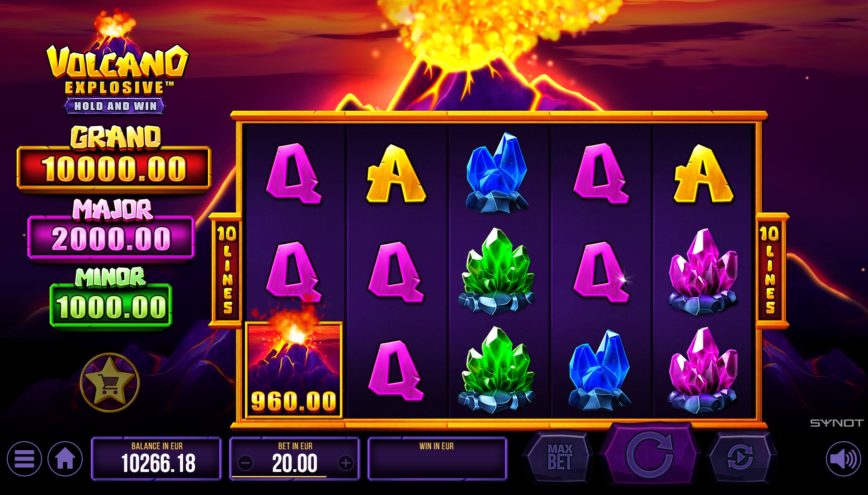The image size is (868, 495).
Task: Click the Win in EUR panel
Action: [x=437, y=458]
